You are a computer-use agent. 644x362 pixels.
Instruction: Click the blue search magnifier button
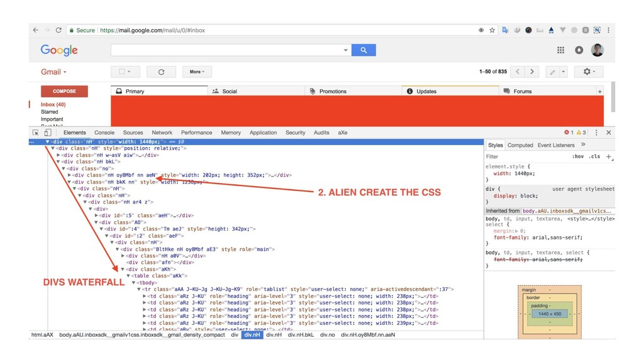click(364, 50)
